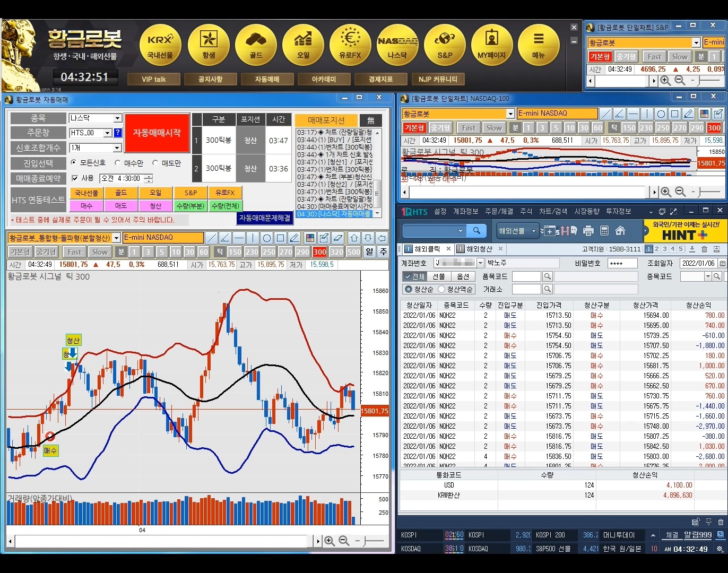Click 수량(전체) test button

225,206
